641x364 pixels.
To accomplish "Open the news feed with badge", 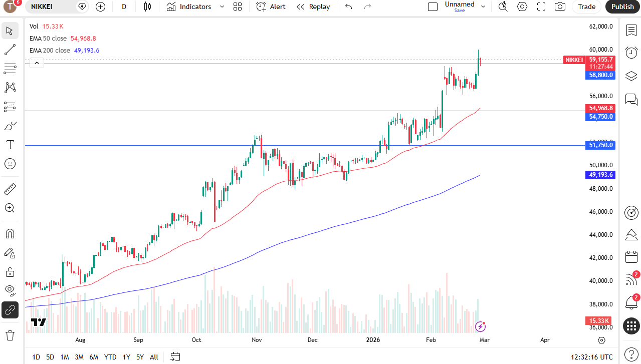I will coord(631,280).
